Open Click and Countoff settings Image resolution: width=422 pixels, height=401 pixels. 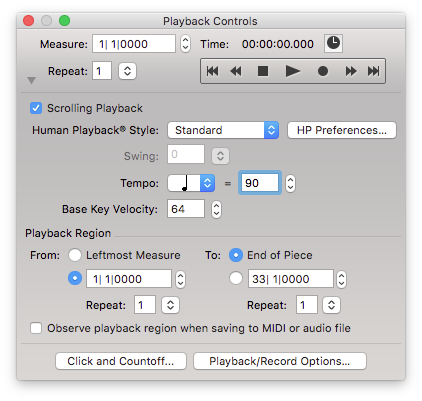tap(121, 361)
